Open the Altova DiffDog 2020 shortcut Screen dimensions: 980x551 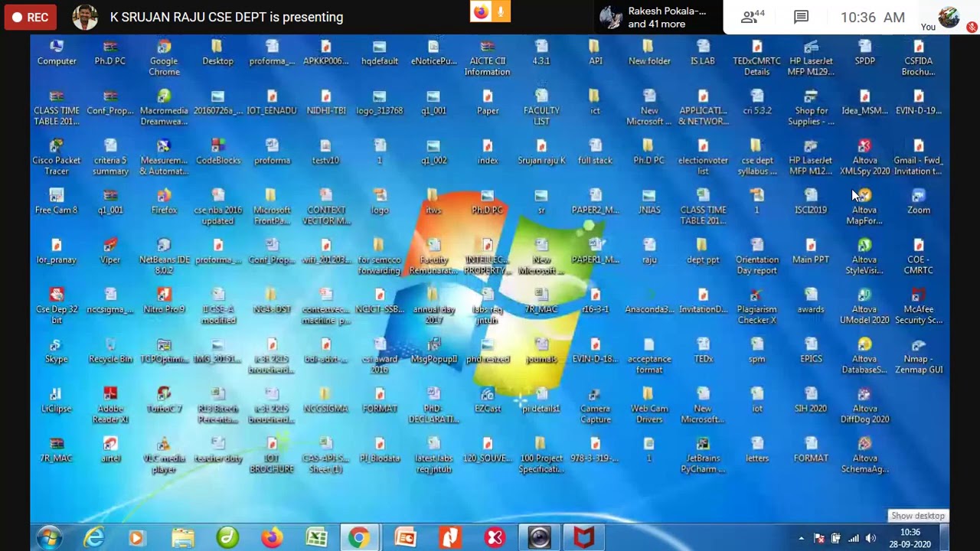click(864, 406)
